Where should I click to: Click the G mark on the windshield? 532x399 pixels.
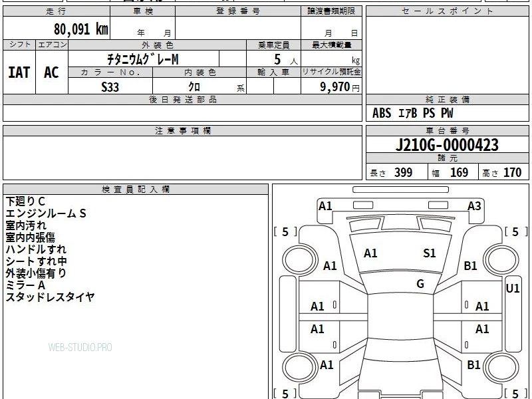pyautogui.click(x=420, y=283)
